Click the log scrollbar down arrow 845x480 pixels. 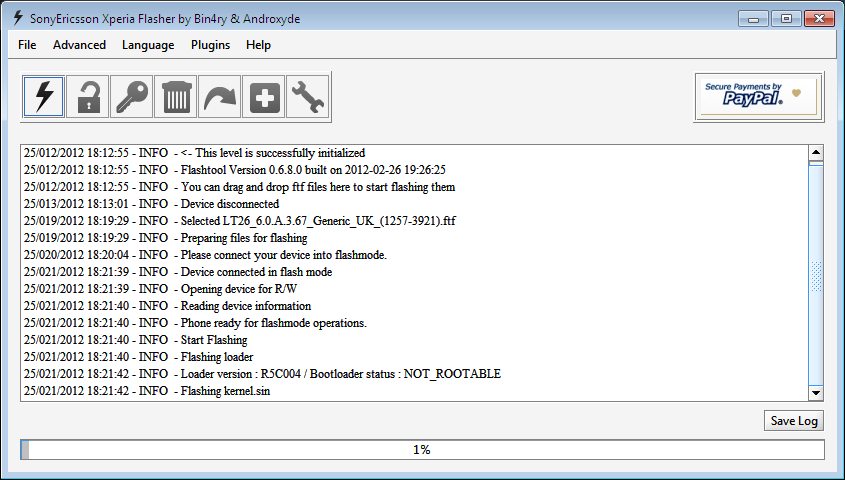pyautogui.click(x=816, y=393)
